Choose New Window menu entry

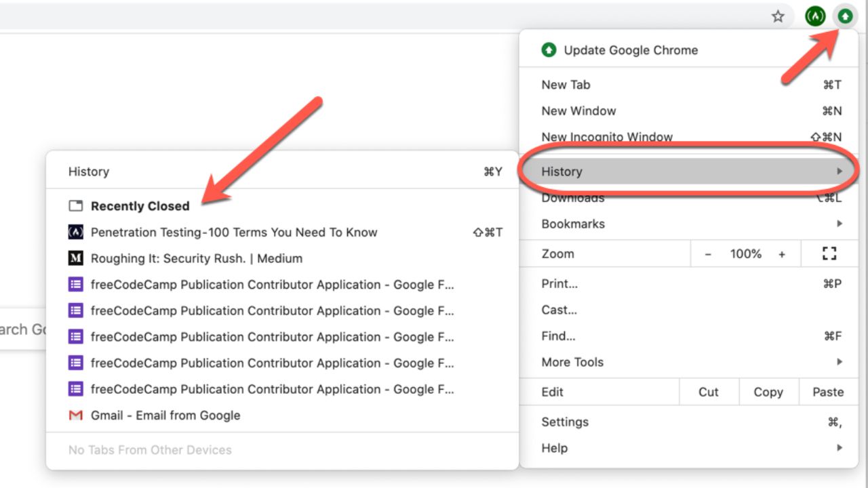click(688, 111)
